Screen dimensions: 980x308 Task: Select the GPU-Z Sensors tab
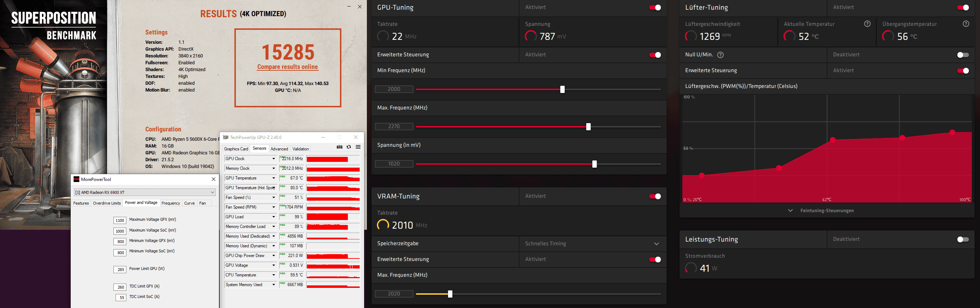[259, 149]
